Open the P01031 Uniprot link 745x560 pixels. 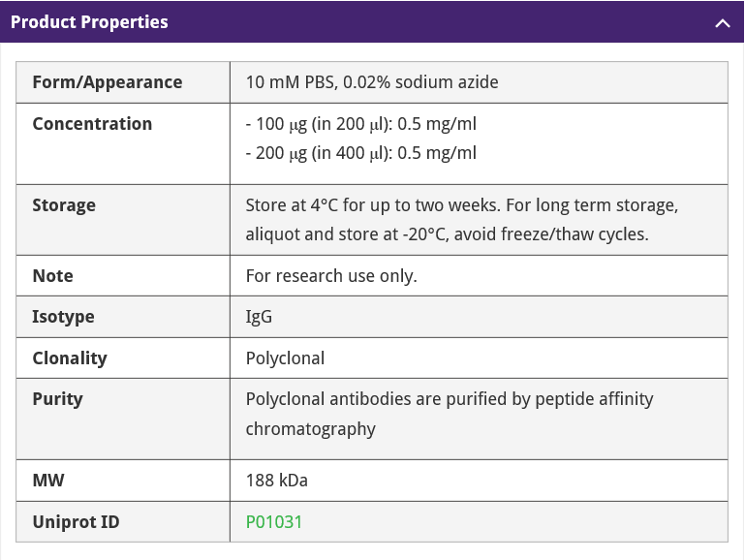(x=274, y=521)
